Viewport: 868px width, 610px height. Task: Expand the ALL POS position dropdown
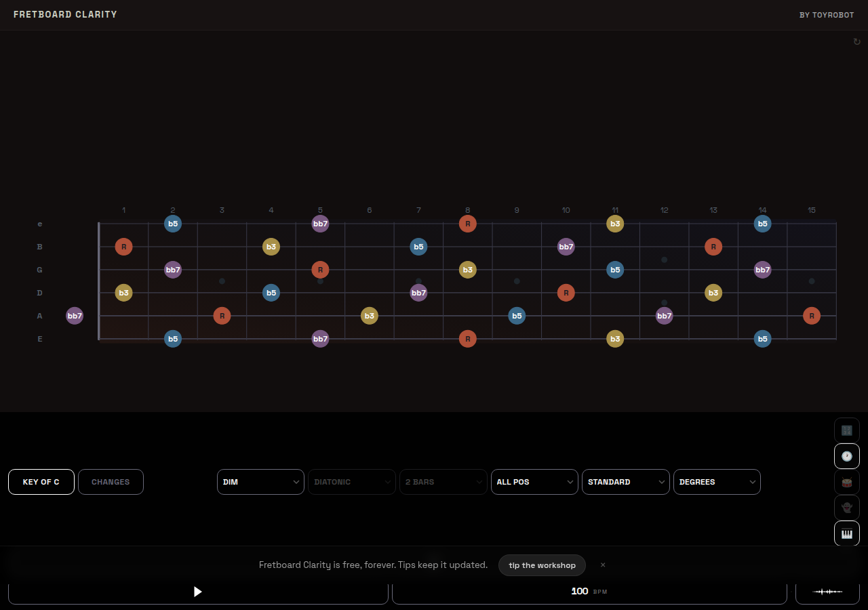534,482
